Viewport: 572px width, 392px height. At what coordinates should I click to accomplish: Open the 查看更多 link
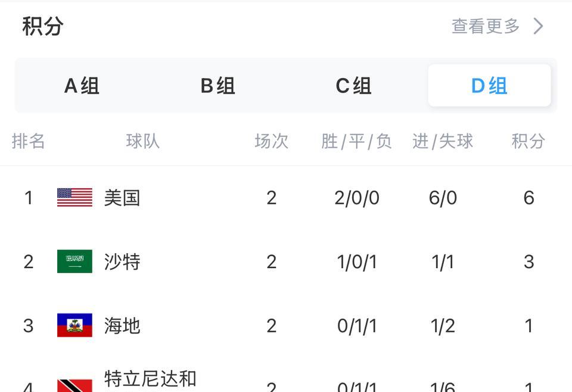(486, 26)
